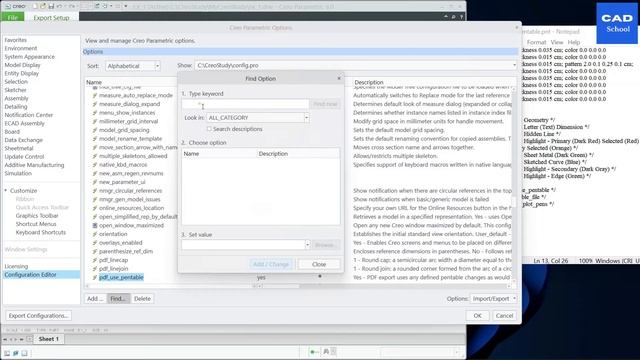Open Format menu in Notepad window
The height and width of the screenshot is (360, 640).
(x=536, y=42)
